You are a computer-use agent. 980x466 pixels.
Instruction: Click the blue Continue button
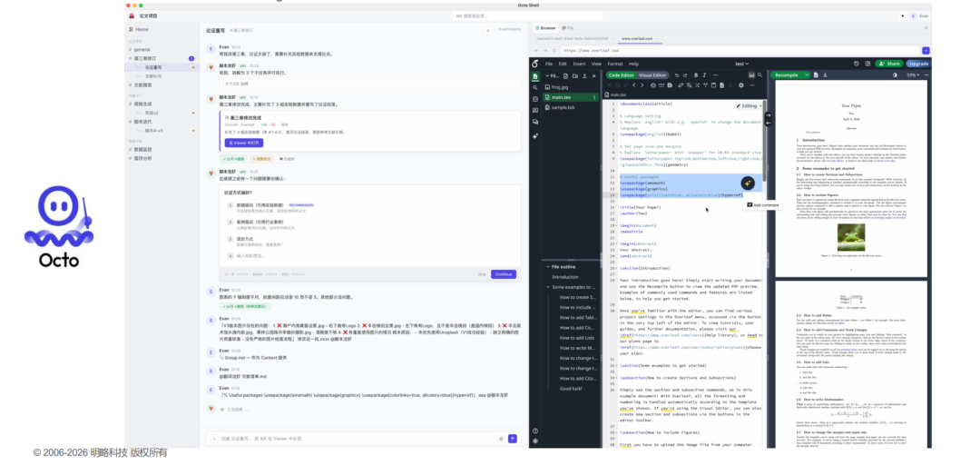pos(503,274)
